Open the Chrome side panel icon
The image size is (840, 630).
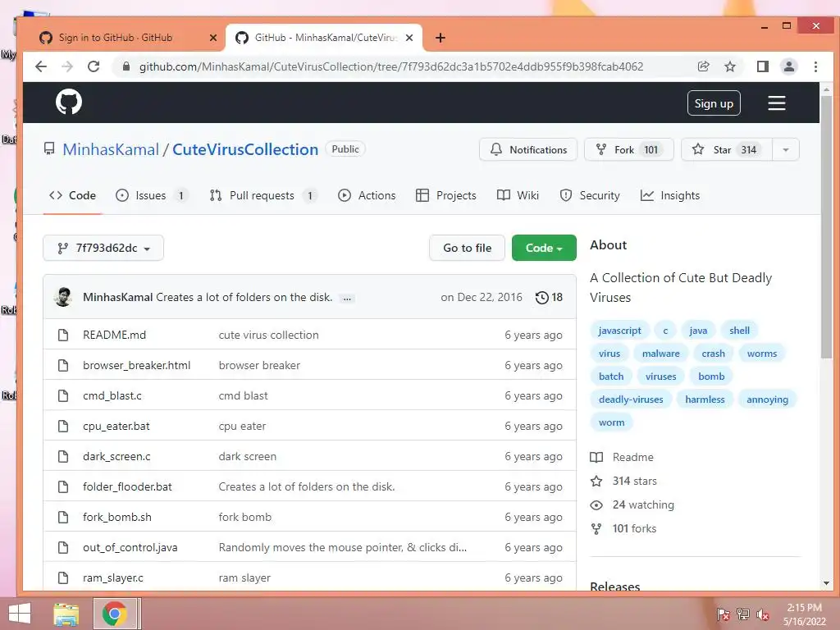click(x=762, y=66)
